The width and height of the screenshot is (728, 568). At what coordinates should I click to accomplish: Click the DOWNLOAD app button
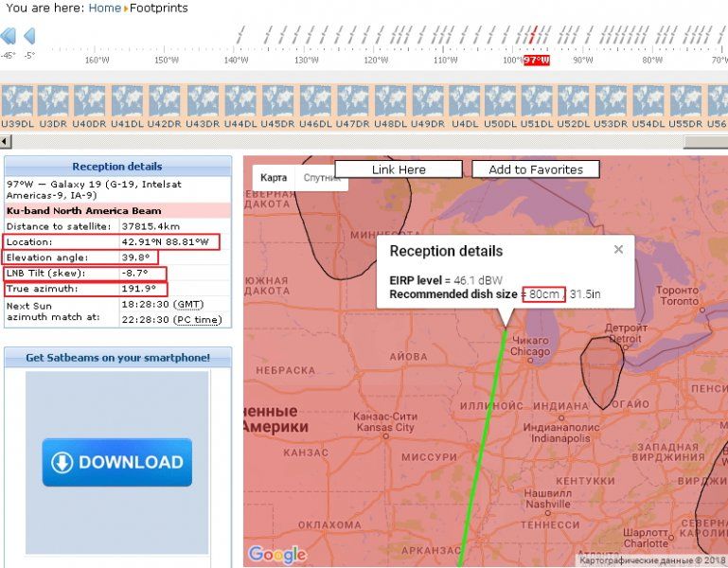coord(117,462)
